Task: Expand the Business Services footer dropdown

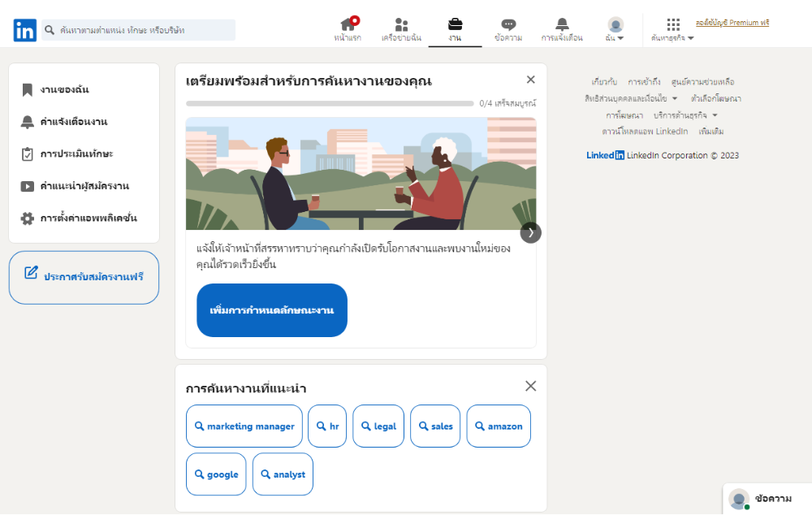Action: pos(685,115)
